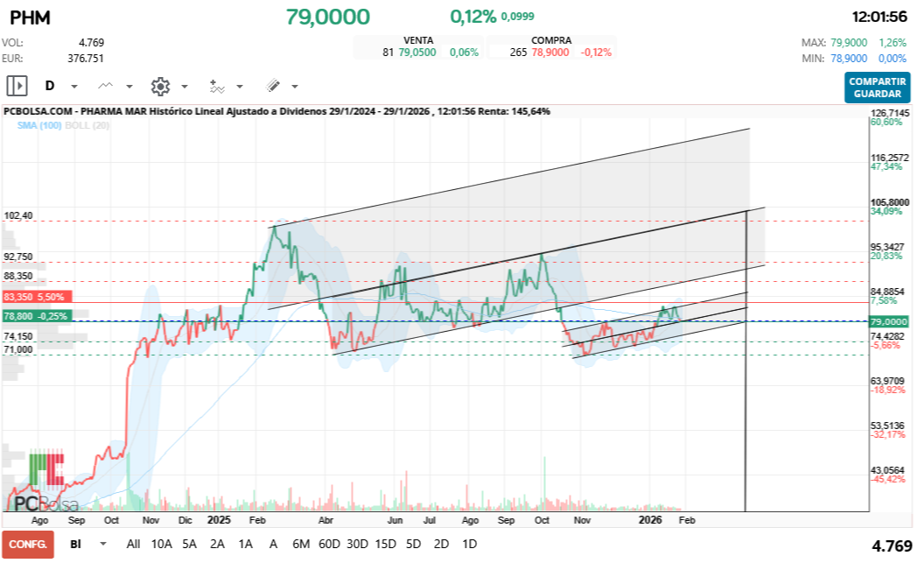Click the PCBolsa logo watermark

[45, 483]
